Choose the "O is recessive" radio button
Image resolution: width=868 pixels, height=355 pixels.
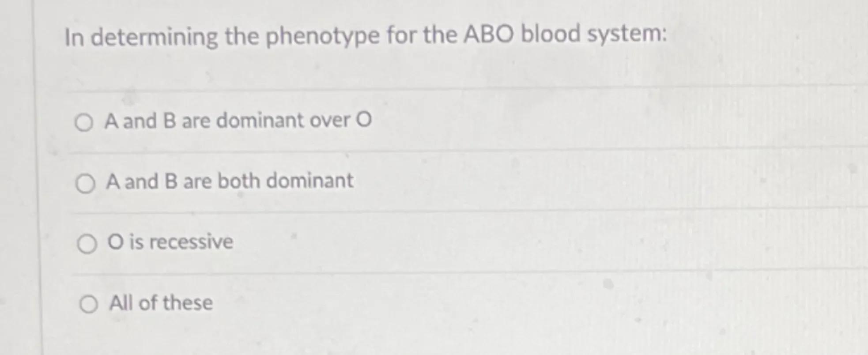point(87,244)
